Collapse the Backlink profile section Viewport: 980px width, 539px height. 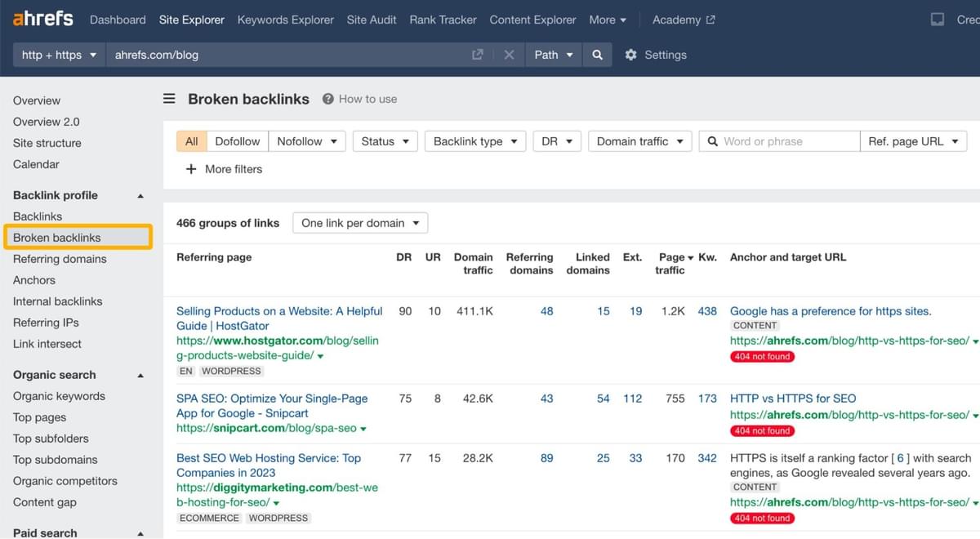pyautogui.click(x=140, y=196)
